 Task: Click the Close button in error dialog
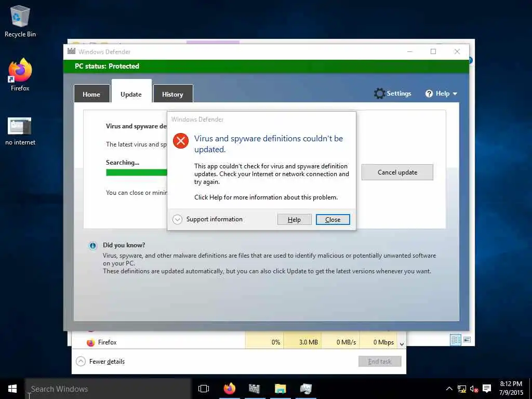(x=333, y=220)
